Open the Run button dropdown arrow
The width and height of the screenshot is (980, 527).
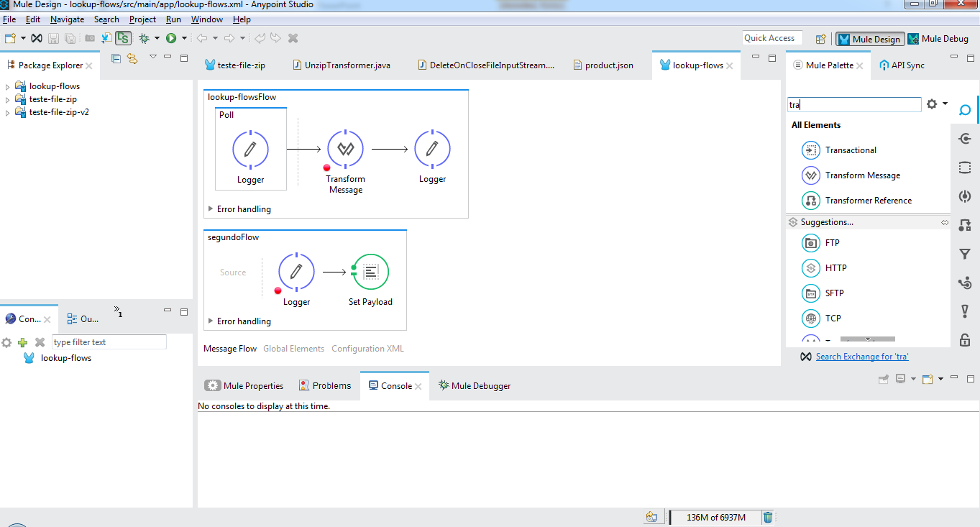[x=183, y=38]
